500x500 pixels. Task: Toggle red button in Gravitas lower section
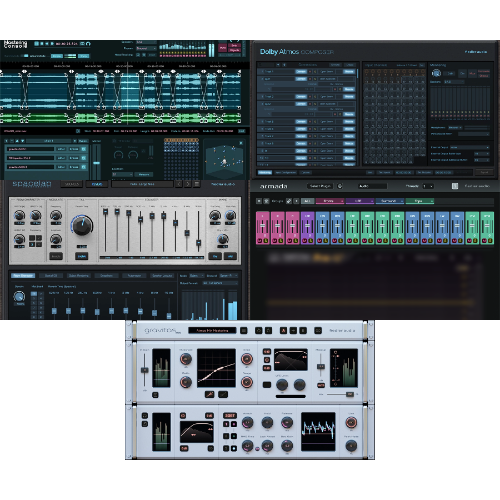(x=230, y=416)
